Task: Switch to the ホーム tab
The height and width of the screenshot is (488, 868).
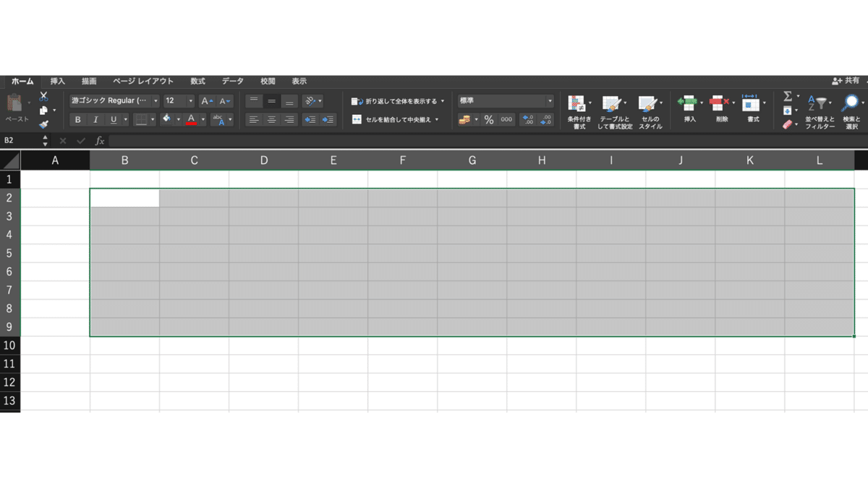Action: pyautogui.click(x=22, y=81)
